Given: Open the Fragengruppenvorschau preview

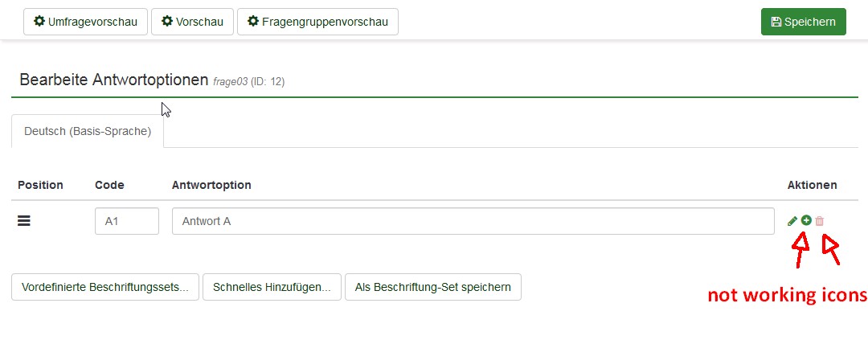Looking at the screenshot, I should pyautogui.click(x=317, y=22).
